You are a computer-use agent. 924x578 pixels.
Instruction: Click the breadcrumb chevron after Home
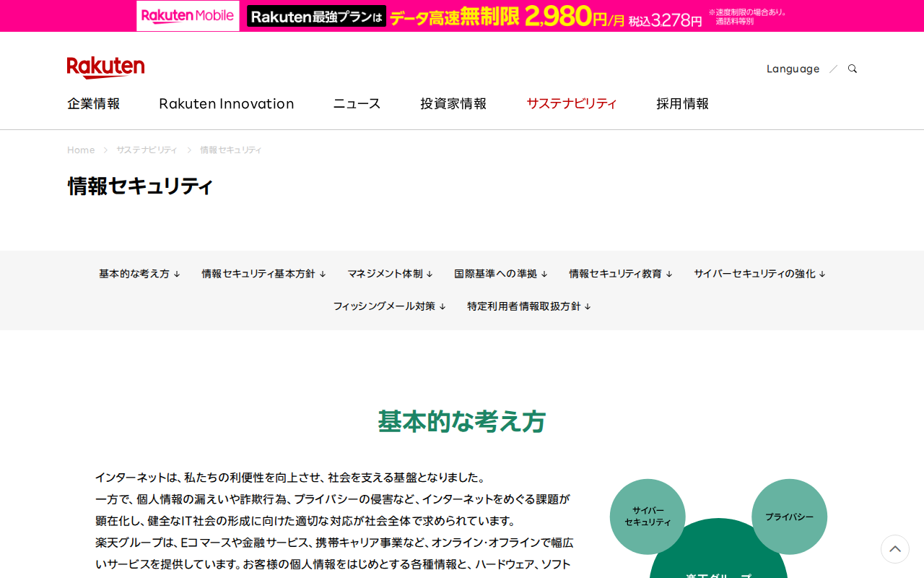pos(105,150)
